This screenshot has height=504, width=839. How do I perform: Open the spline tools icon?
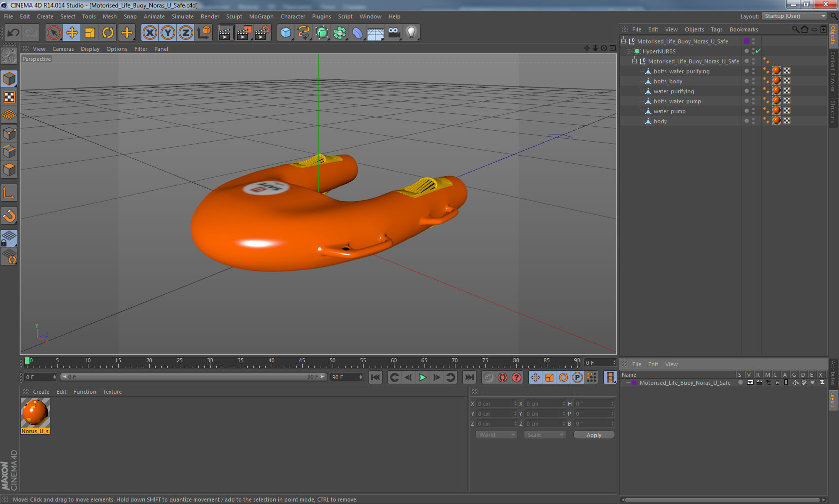(304, 33)
